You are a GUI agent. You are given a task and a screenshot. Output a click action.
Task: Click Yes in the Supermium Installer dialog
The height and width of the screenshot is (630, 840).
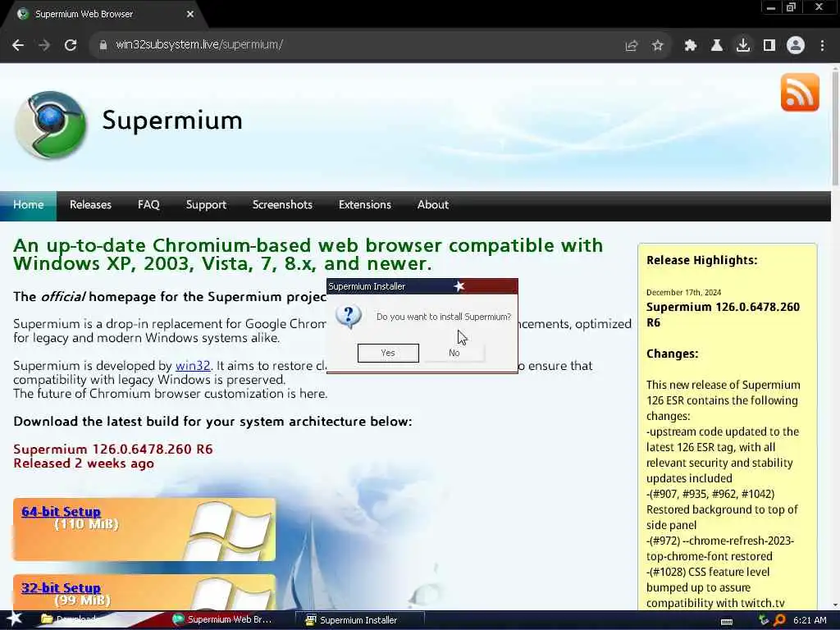(388, 353)
